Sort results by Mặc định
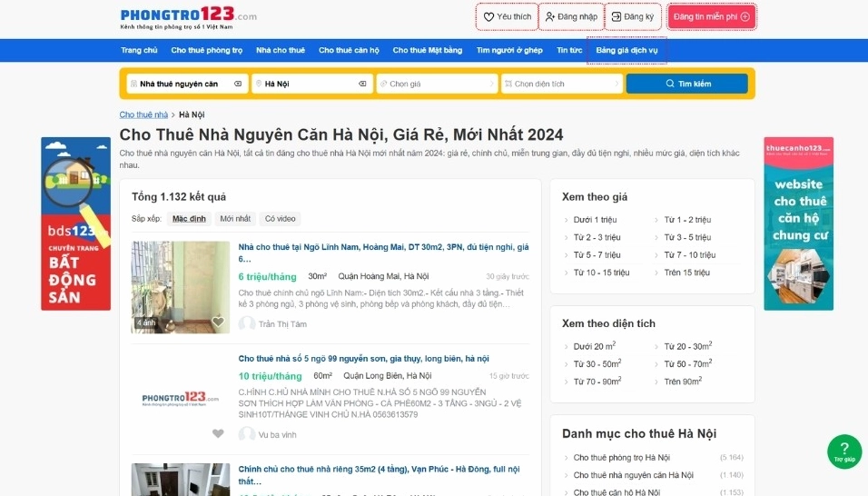The image size is (868, 496). pos(189,219)
